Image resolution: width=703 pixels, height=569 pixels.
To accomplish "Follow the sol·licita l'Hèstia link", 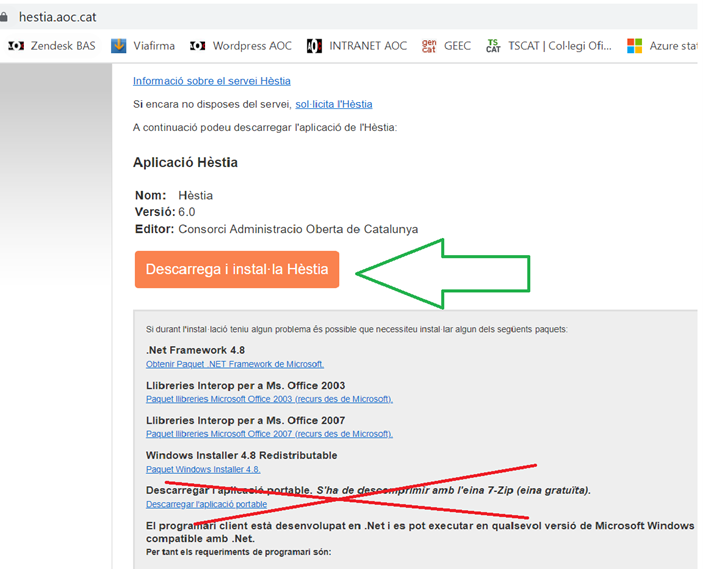I will tap(333, 104).
